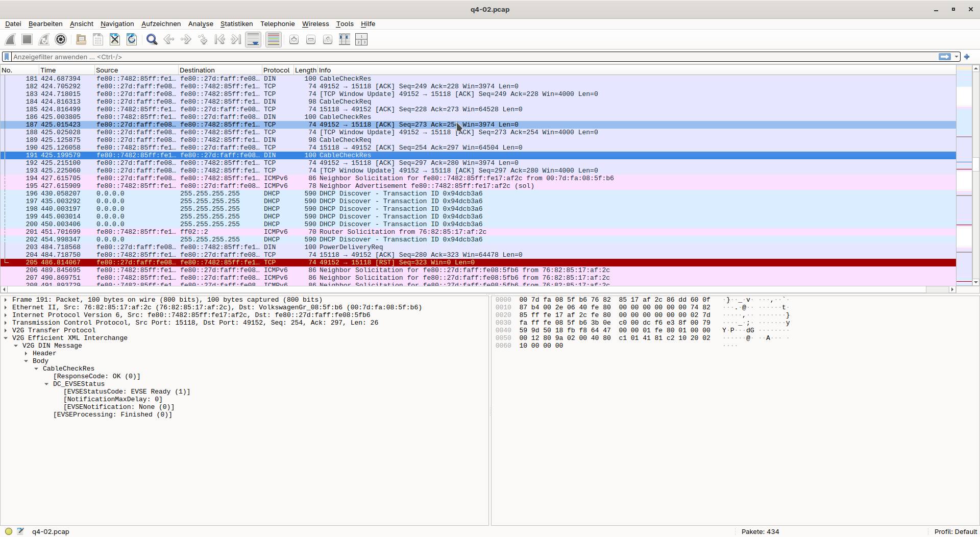
Task: Open capture options gear icon
Action: (61, 39)
